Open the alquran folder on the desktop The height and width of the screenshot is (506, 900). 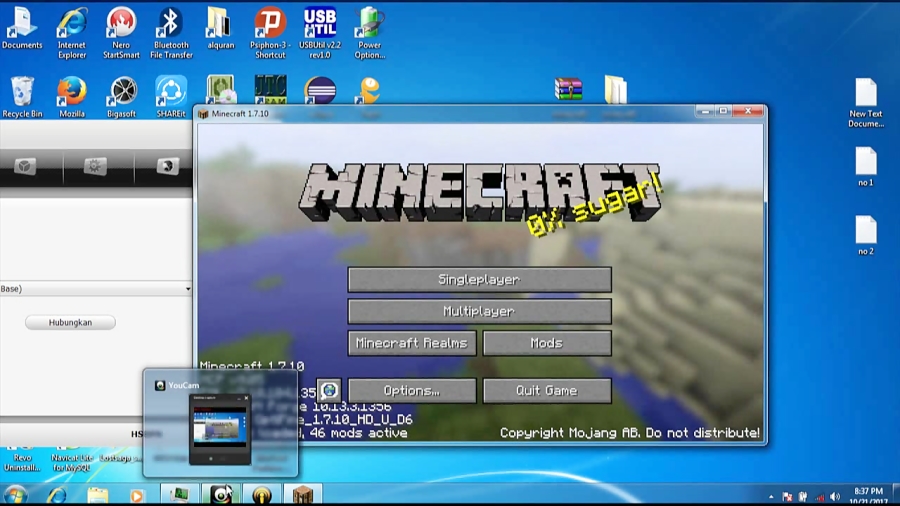click(x=220, y=28)
